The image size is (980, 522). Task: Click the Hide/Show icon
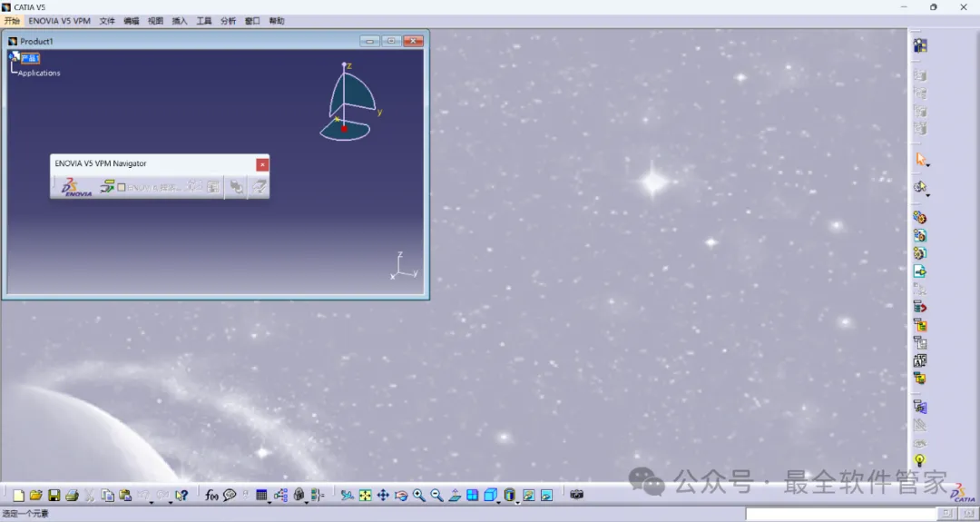point(529,495)
